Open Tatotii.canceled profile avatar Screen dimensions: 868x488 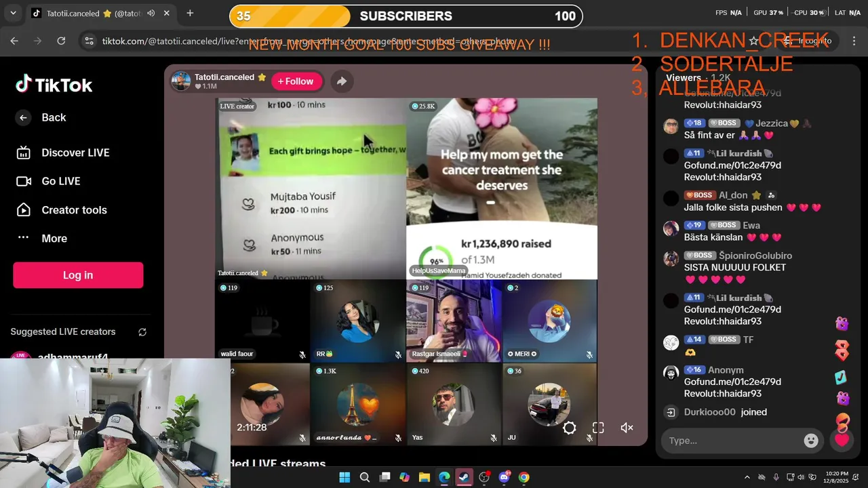(x=180, y=81)
